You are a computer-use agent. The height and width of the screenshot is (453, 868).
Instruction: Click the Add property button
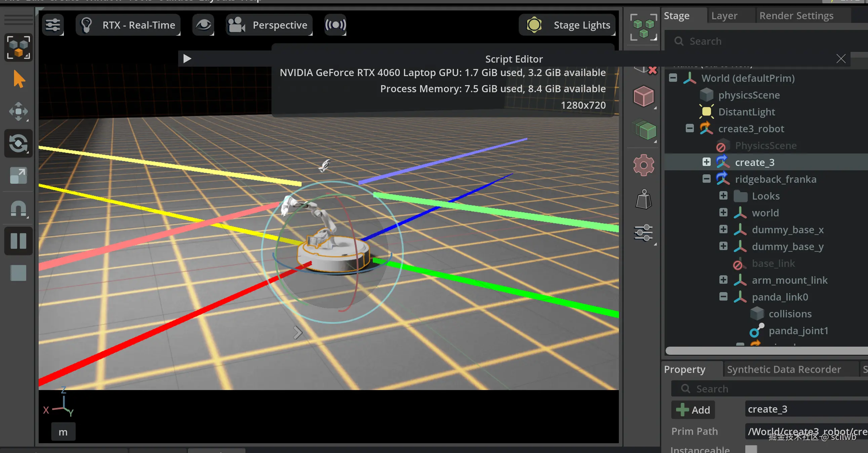tap(693, 410)
